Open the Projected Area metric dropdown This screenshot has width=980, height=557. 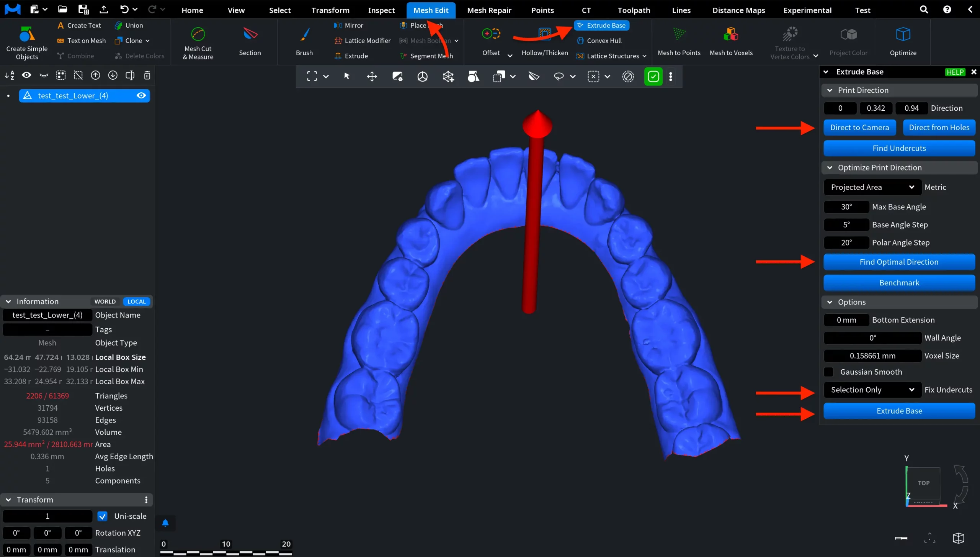point(872,187)
